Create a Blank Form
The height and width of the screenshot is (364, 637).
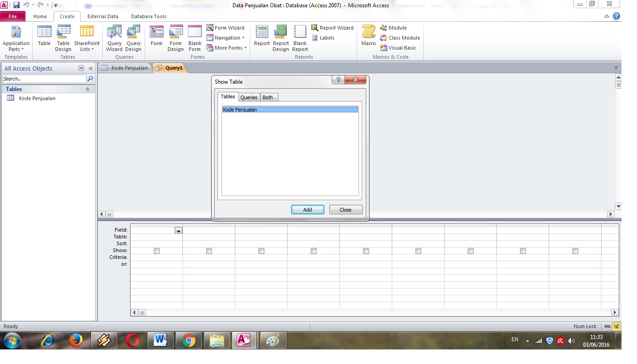point(195,39)
